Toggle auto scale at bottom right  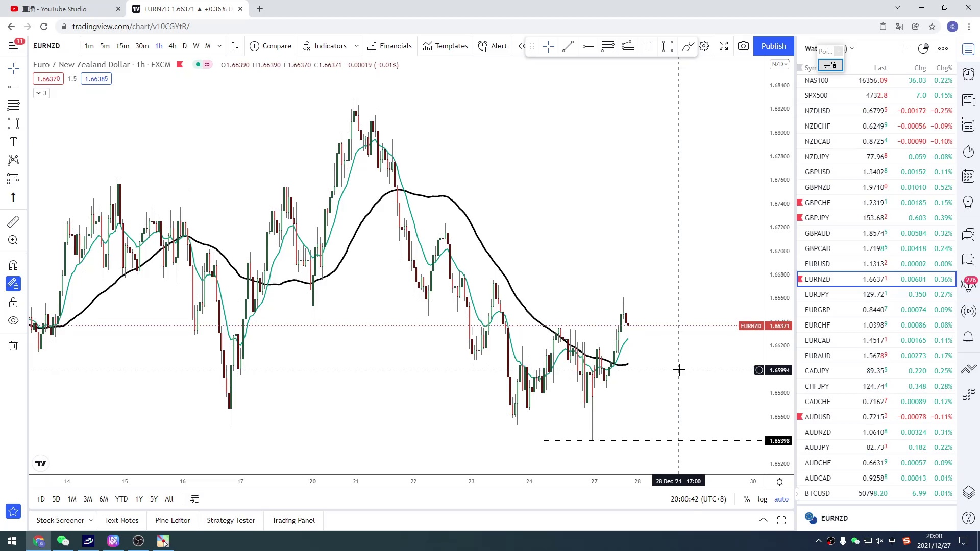[781, 499]
